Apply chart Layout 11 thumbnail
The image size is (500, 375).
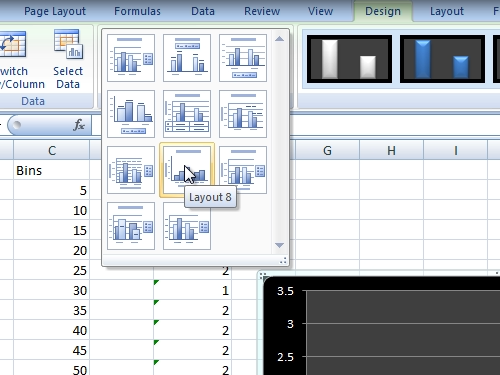click(187, 226)
